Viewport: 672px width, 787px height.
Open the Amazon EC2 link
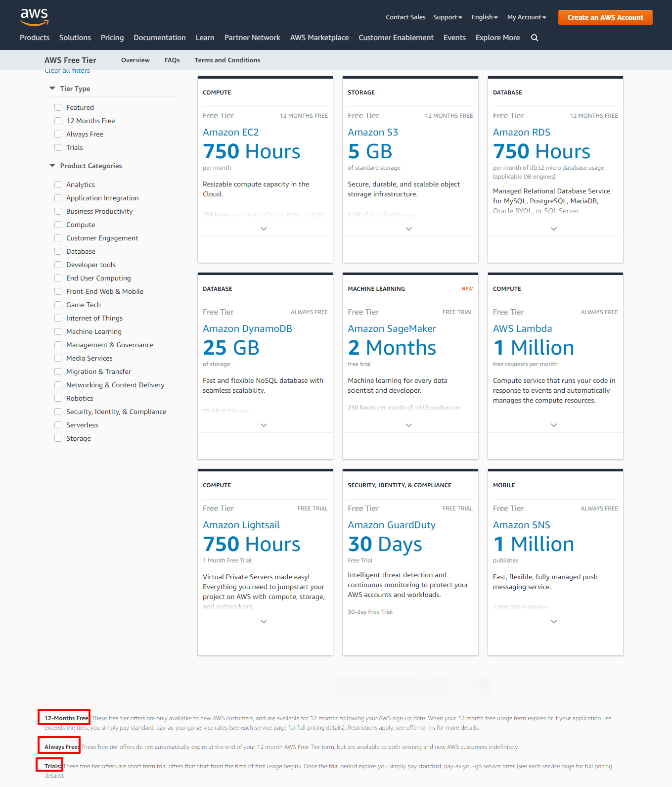(x=231, y=132)
